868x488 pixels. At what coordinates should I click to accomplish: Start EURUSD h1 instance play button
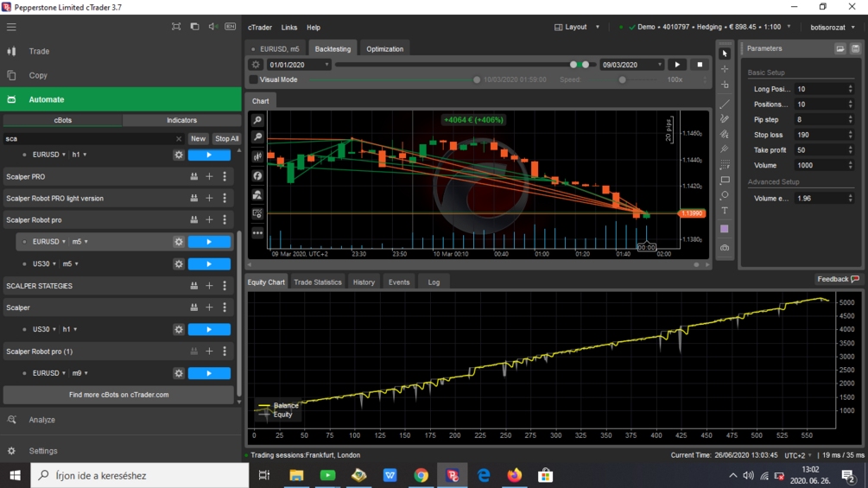tap(209, 155)
